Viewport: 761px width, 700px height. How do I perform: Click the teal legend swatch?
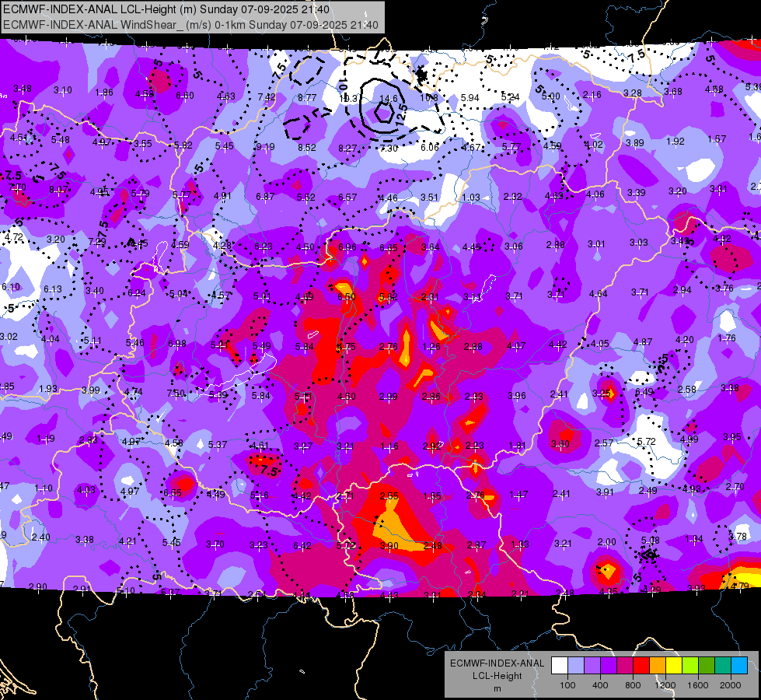tap(723, 666)
